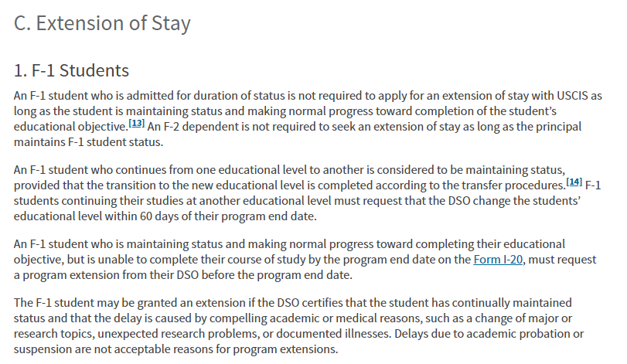
Task: Open footnote 14 reference link
Action: [x=574, y=182]
